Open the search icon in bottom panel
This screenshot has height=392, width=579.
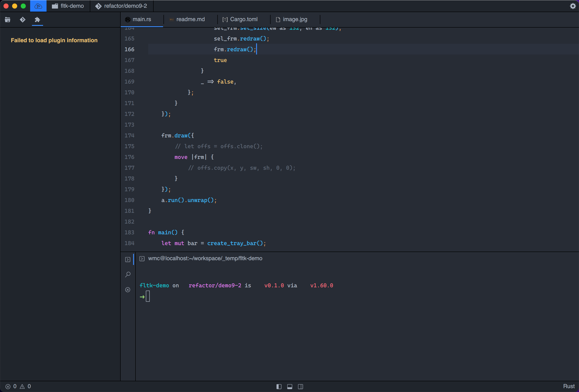click(128, 274)
